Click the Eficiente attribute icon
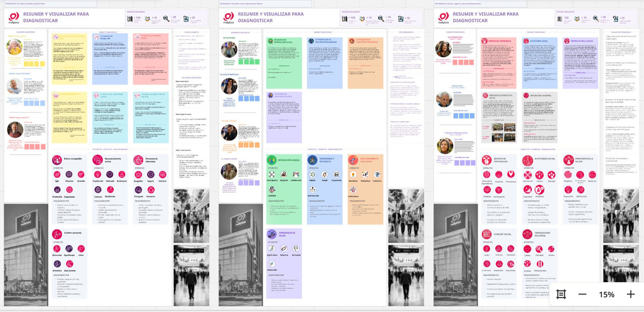 [69, 174]
